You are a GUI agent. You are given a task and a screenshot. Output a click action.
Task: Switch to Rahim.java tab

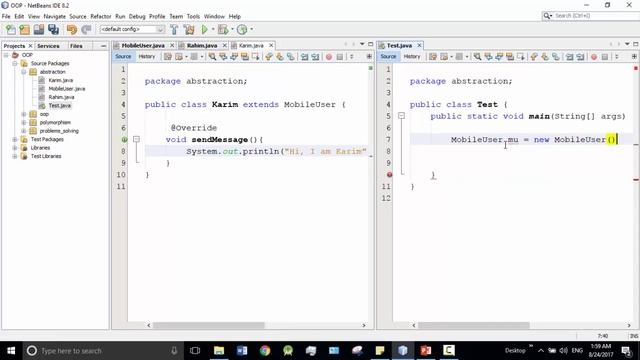click(x=202, y=45)
